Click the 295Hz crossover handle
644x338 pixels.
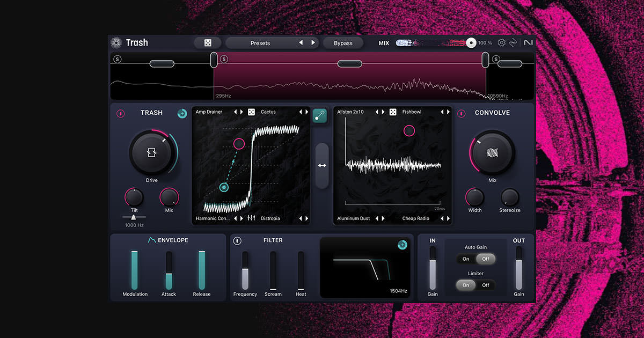coord(214,60)
